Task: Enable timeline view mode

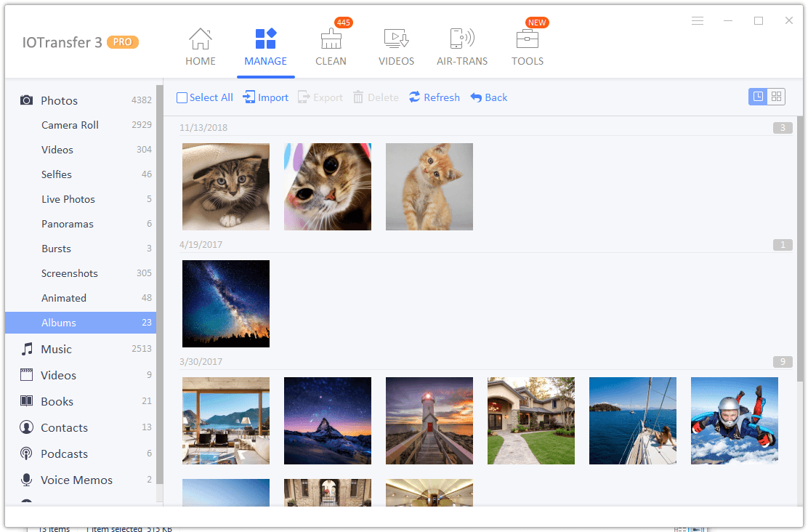Action: pos(758,96)
